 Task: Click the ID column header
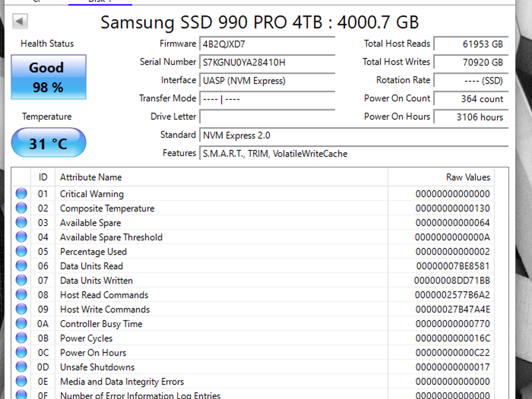pyautogui.click(x=43, y=177)
